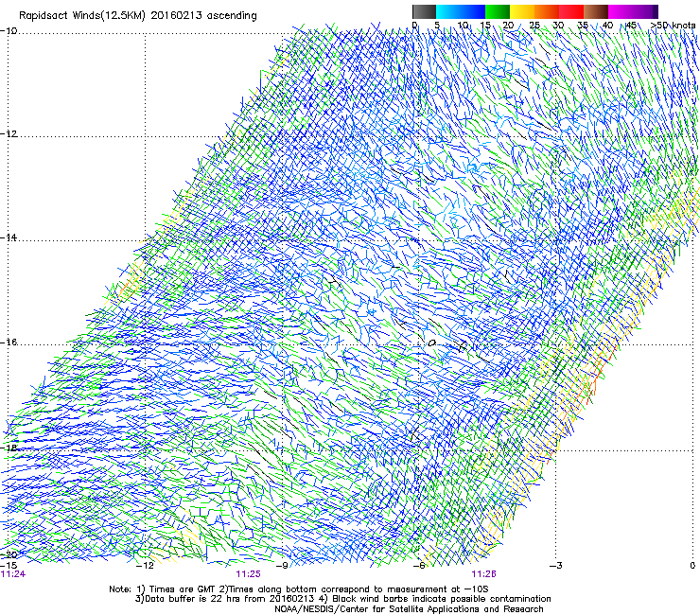The image size is (700, 615).
Task: Click the purple '11:24' time label
Action: (x=13, y=574)
